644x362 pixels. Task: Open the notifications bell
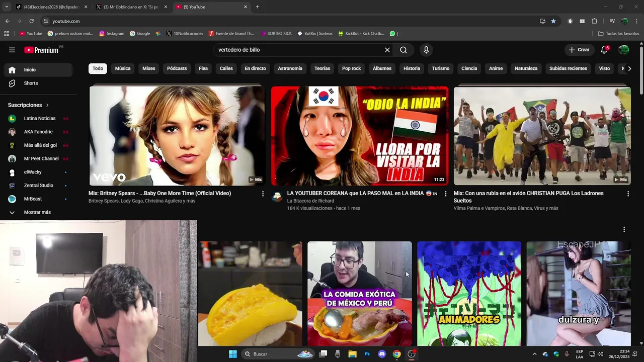click(x=604, y=50)
